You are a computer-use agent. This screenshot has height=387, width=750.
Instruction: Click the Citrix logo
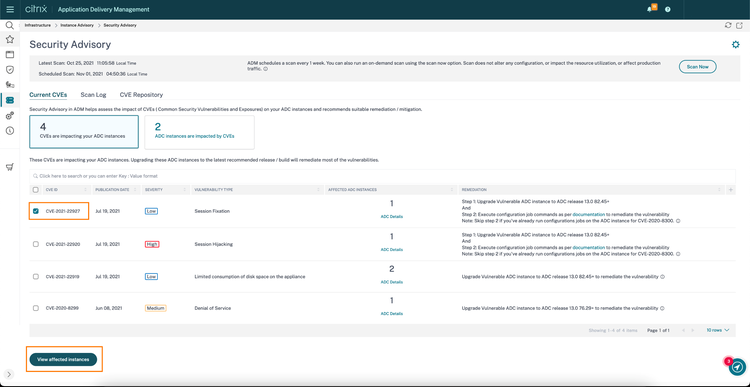36,9
